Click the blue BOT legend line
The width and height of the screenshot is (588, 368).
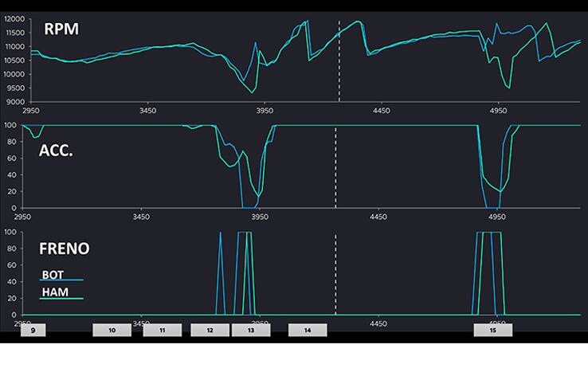point(62,280)
